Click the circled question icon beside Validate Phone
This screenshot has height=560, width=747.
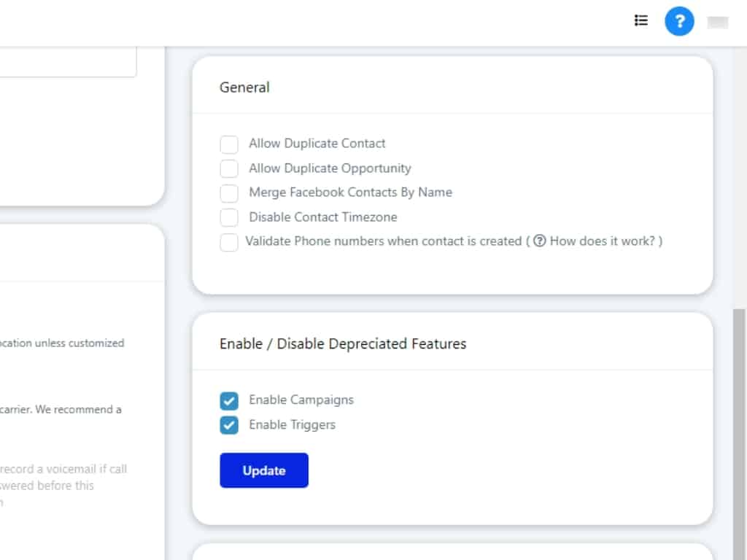click(540, 241)
